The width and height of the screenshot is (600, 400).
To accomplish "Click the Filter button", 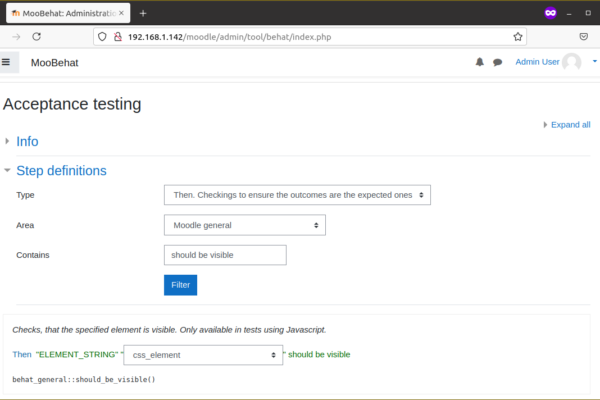I will point(180,285).
